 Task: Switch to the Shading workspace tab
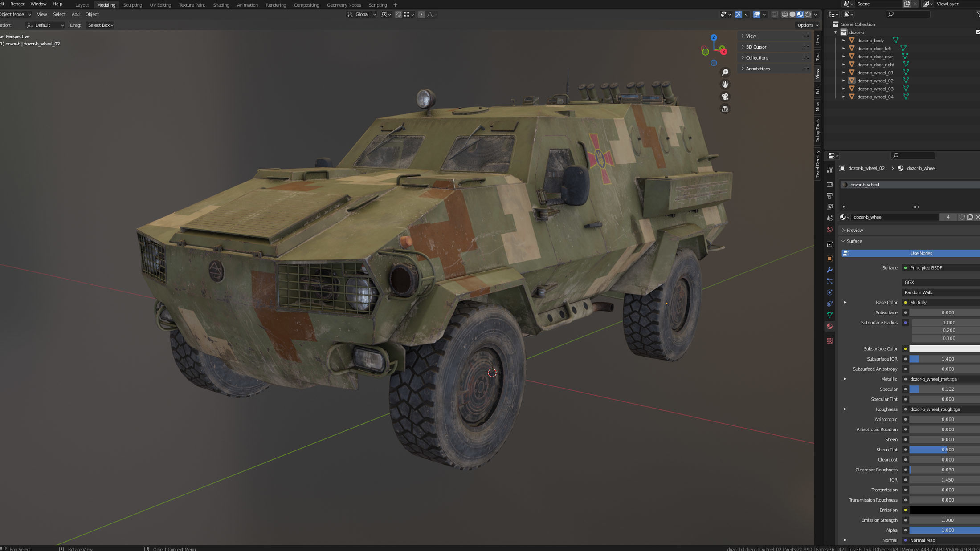[221, 5]
